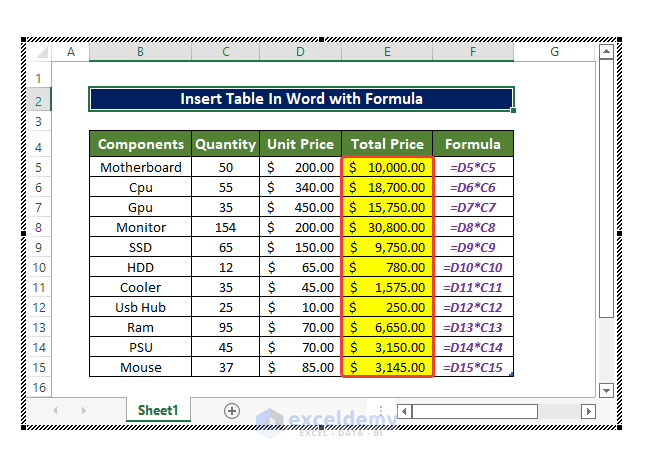Select column B header
The height and width of the screenshot is (455, 654).
[x=140, y=52]
